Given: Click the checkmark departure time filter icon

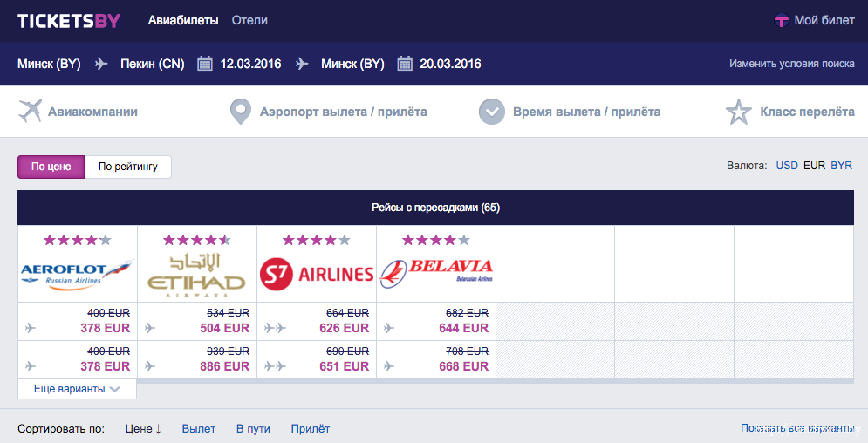Looking at the screenshot, I should point(492,112).
